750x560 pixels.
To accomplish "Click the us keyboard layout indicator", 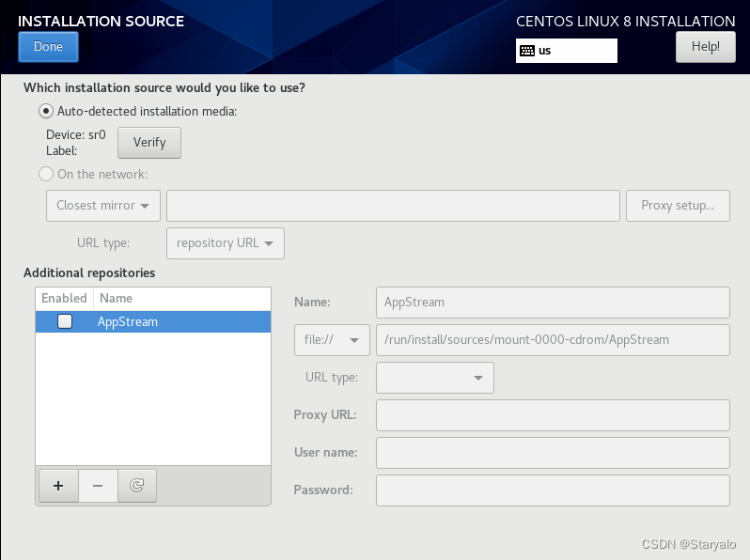I will [567, 51].
